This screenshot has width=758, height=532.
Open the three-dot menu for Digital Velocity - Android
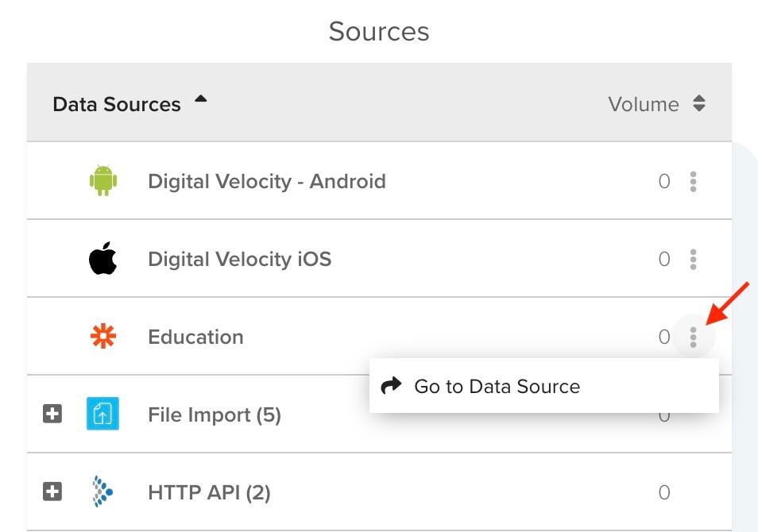tap(693, 182)
